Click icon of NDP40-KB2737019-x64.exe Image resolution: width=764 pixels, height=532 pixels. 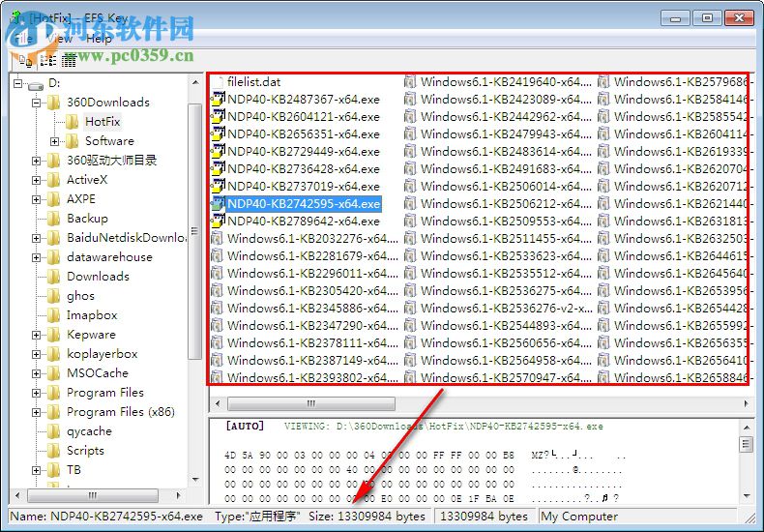point(218,187)
